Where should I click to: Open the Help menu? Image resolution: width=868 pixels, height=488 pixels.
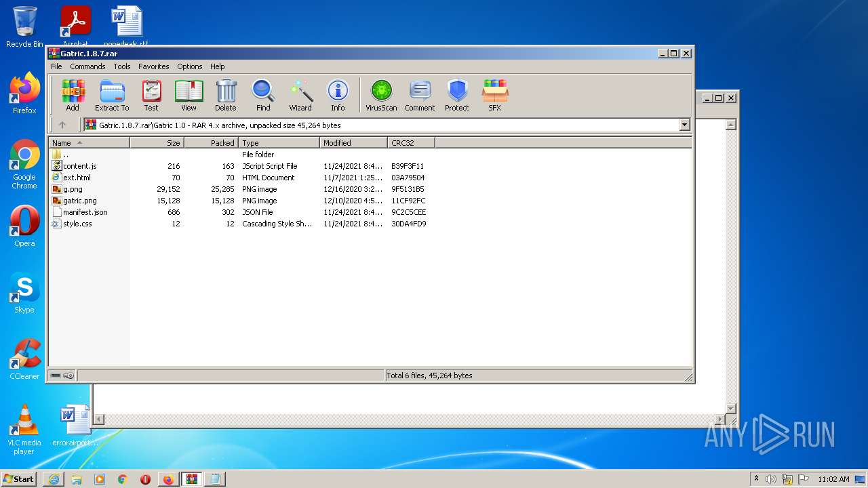point(217,66)
